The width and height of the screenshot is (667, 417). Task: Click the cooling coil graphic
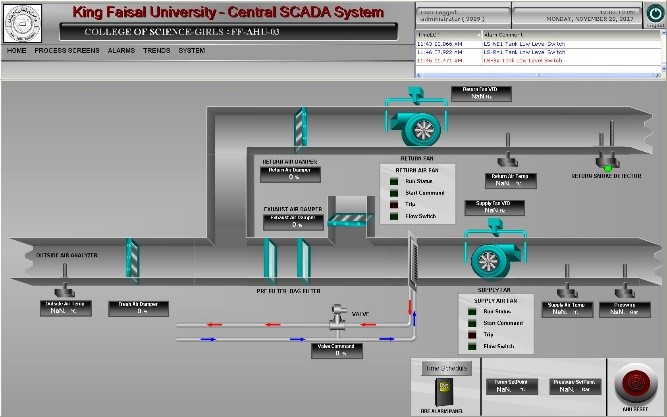[x=413, y=262]
